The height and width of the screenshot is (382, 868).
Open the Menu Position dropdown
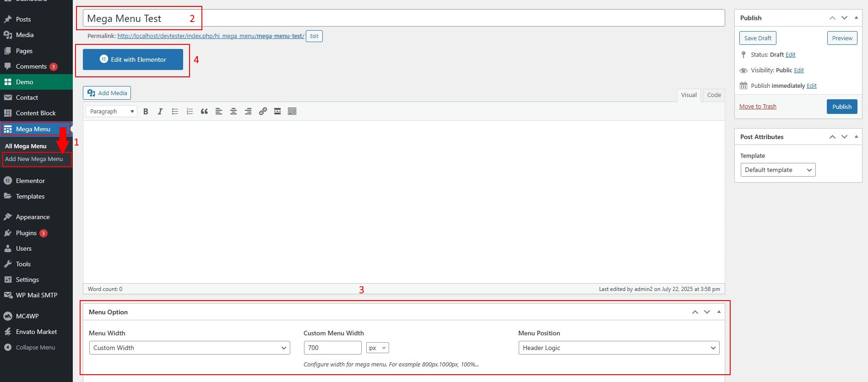(x=618, y=348)
